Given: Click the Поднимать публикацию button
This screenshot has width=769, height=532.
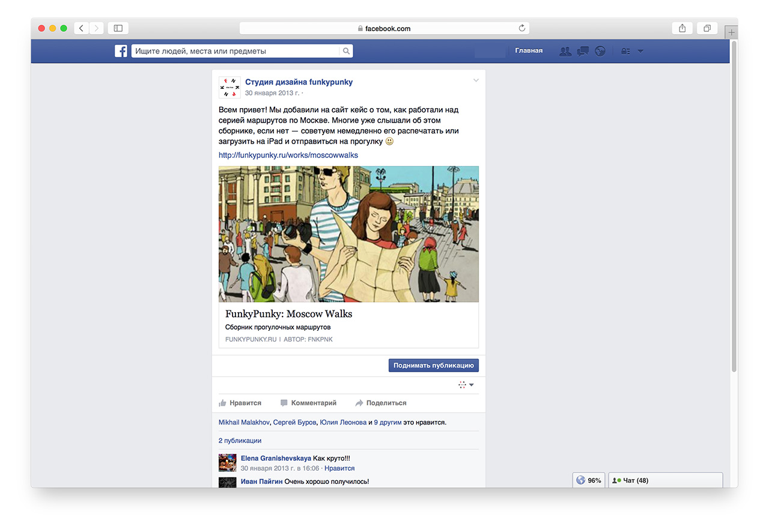Looking at the screenshot, I should [x=434, y=365].
